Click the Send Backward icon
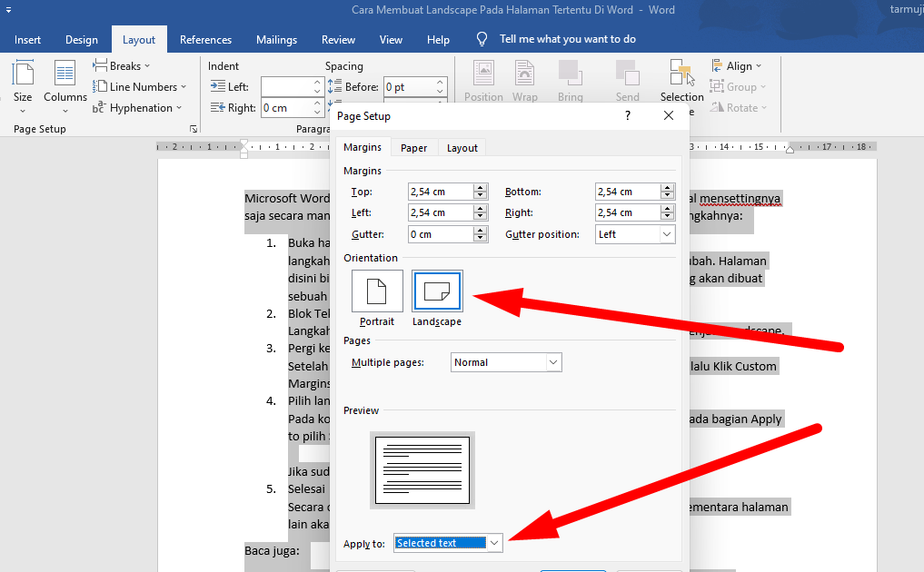924x572 pixels. point(627,82)
